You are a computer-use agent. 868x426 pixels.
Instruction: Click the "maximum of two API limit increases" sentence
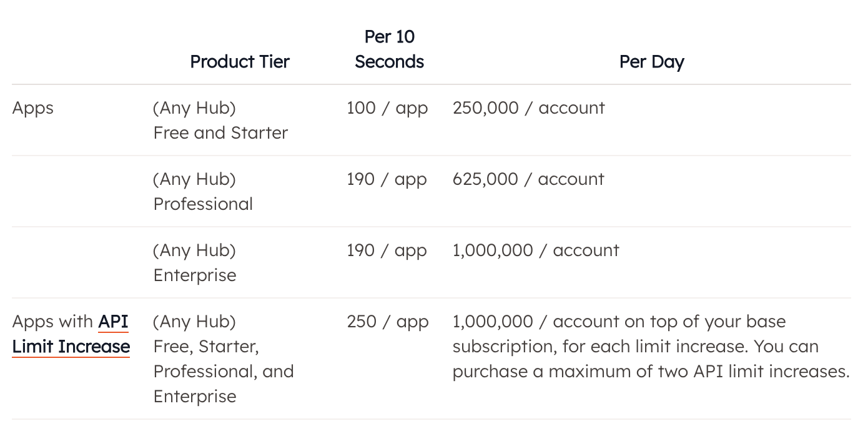pos(699,372)
